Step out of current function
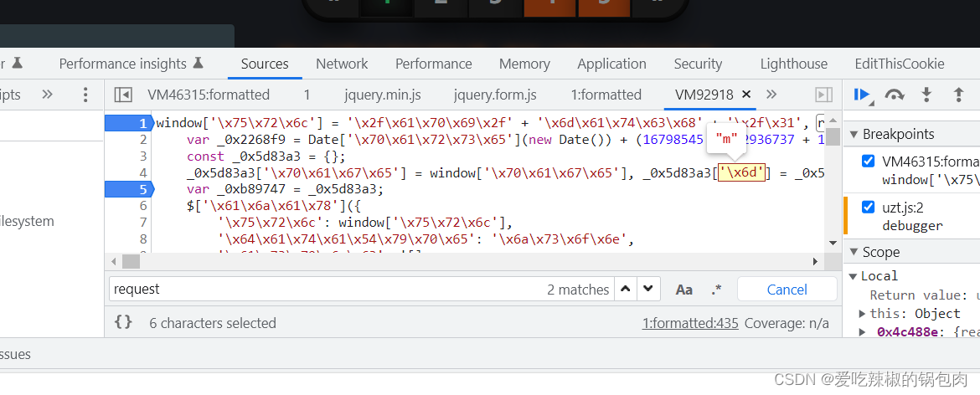 [958, 95]
